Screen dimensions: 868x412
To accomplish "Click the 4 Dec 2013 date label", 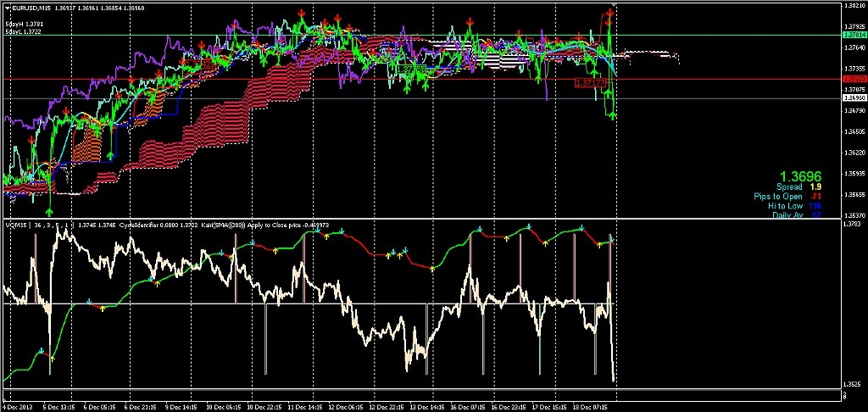I will coord(17,407).
